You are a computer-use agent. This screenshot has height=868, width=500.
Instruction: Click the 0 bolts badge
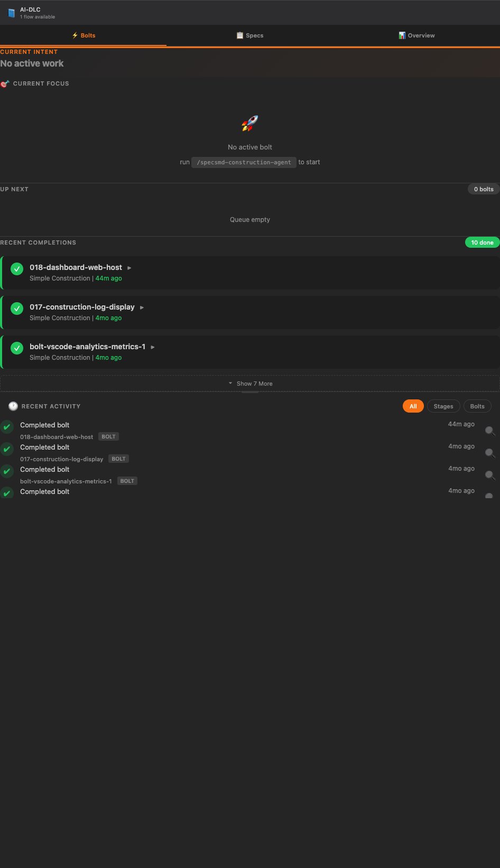tap(484, 189)
